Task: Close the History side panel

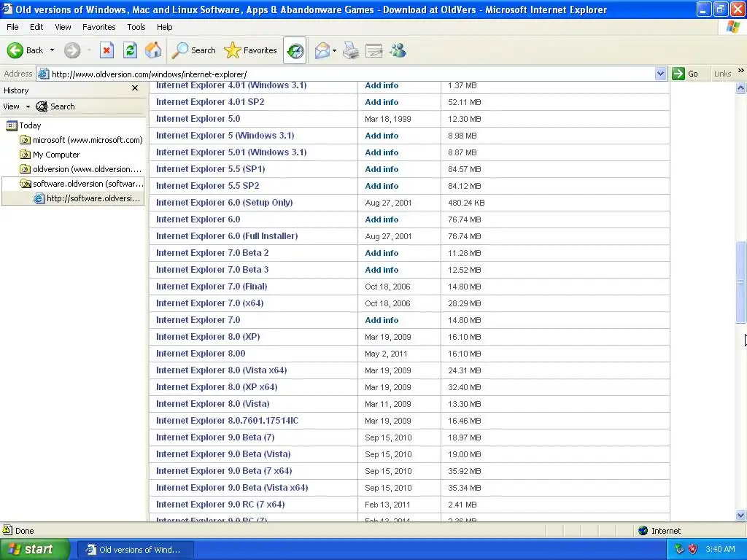Action: pyautogui.click(x=135, y=88)
